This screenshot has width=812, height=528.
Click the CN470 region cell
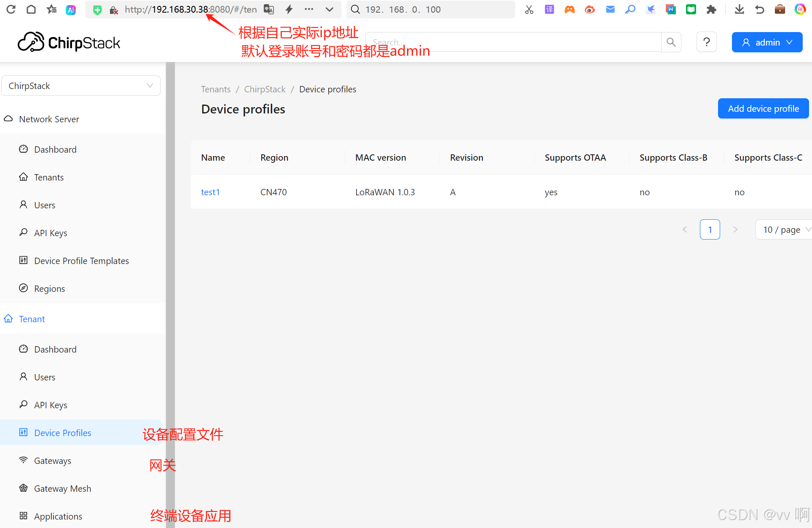point(273,192)
